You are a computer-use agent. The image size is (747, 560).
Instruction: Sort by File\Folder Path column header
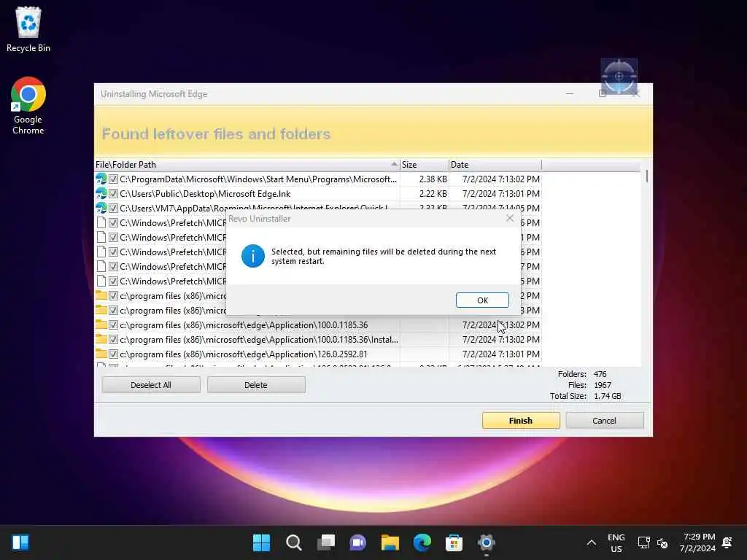point(247,165)
